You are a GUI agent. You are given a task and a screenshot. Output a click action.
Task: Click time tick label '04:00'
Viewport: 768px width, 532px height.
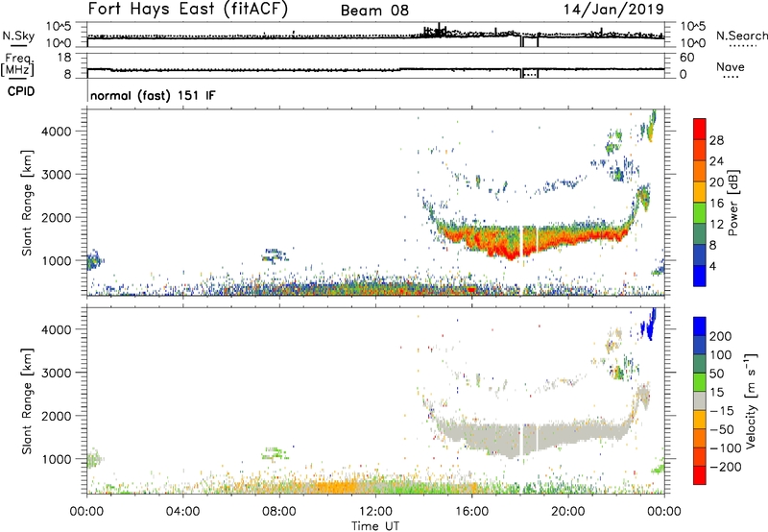(x=182, y=512)
